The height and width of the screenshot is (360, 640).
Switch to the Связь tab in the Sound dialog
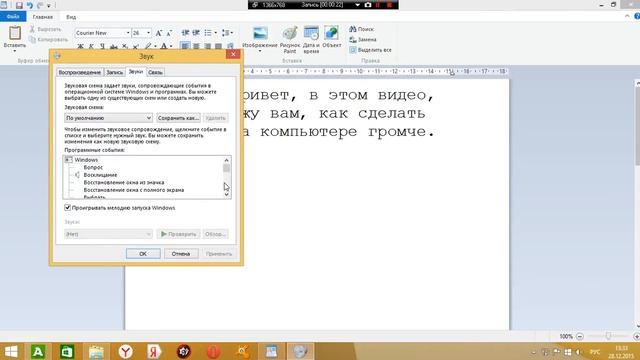point(155,72)
